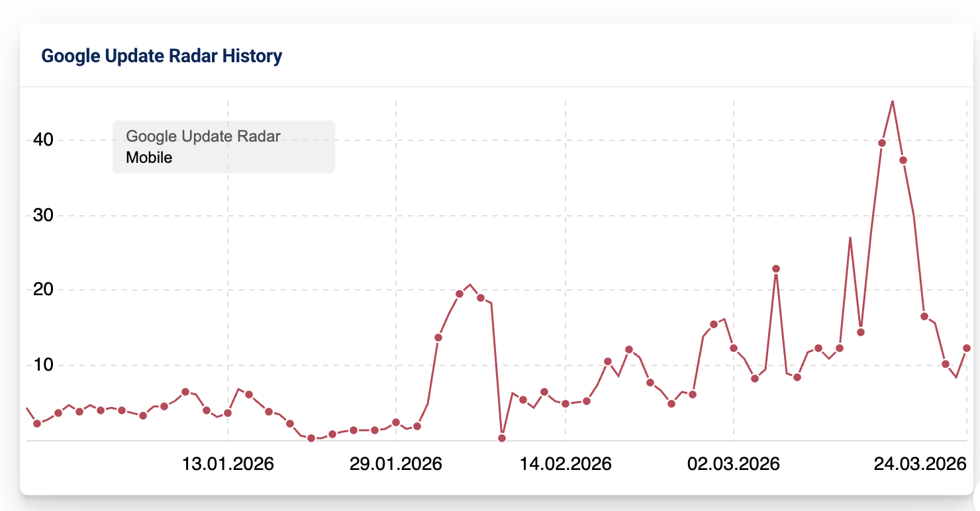The width and height of the screenshot is (980, 511).
Task: Select the first data point at far left
Action: [37, 424]
